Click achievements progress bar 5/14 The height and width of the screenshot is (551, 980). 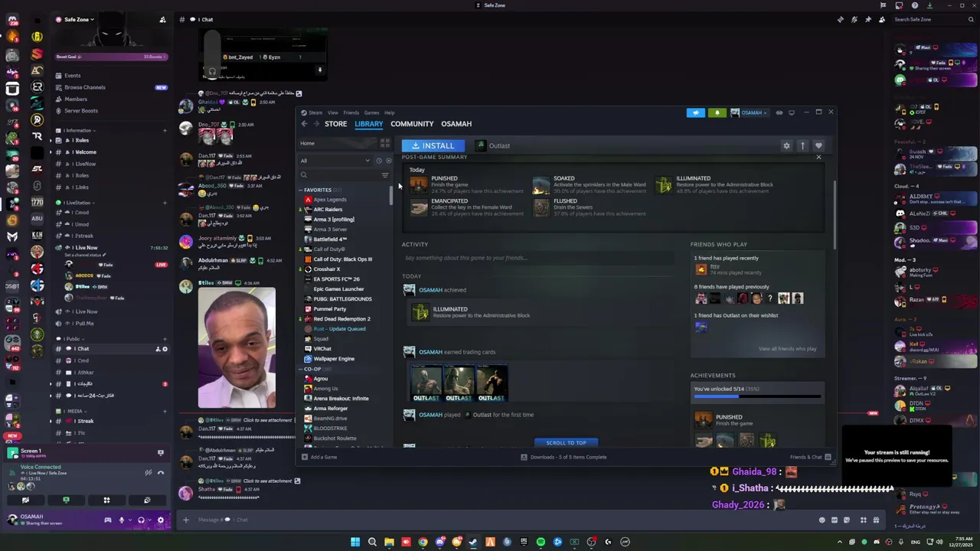757,396
